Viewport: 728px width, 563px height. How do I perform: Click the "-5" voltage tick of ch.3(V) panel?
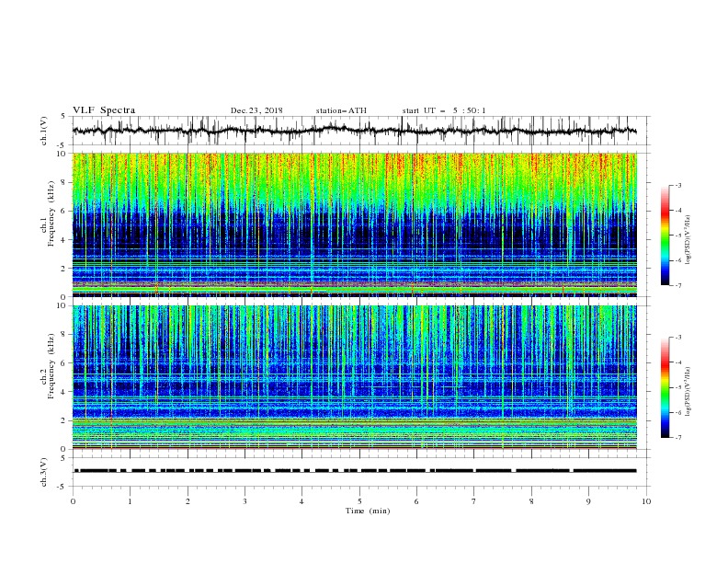[x=63, y=487]
